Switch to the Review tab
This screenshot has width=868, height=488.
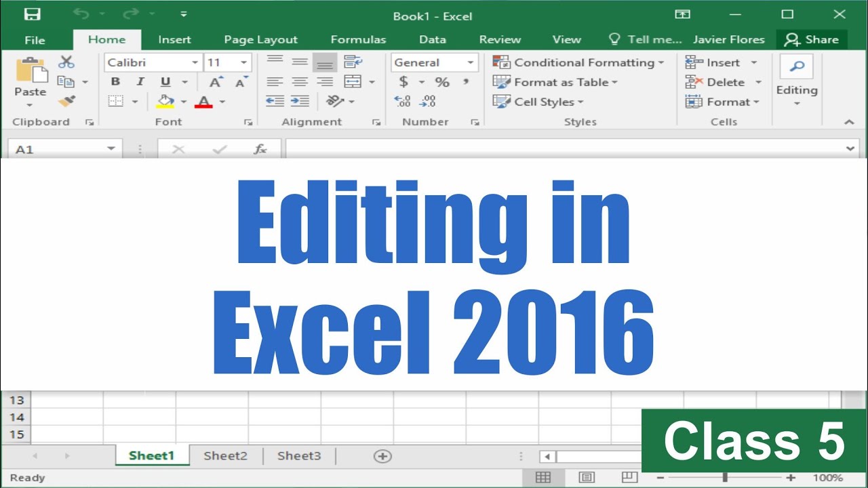[x=500, y=39]
